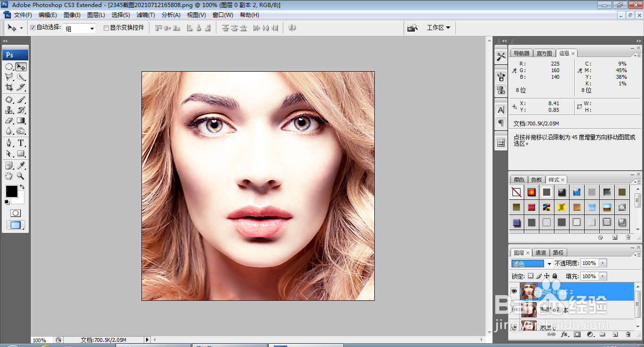Click the black foreground color swatch
This screenshot has height=347, width=644.
point(11,191)
